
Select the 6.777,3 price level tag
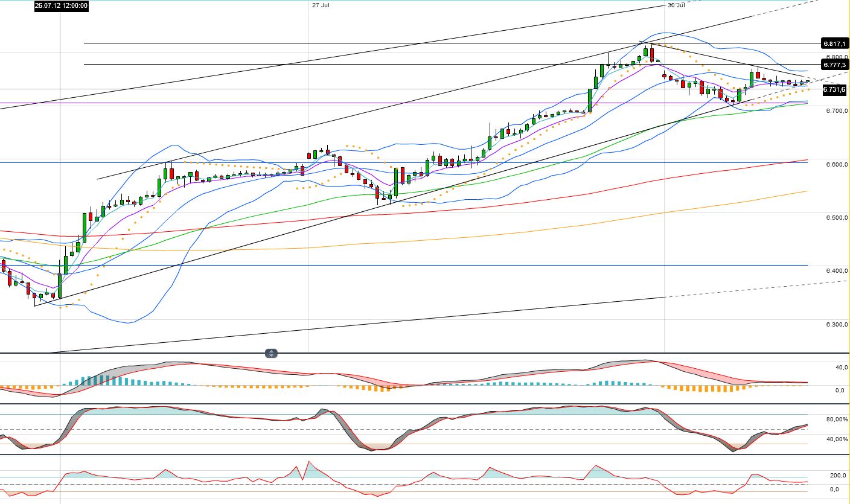tap(834, 65)
